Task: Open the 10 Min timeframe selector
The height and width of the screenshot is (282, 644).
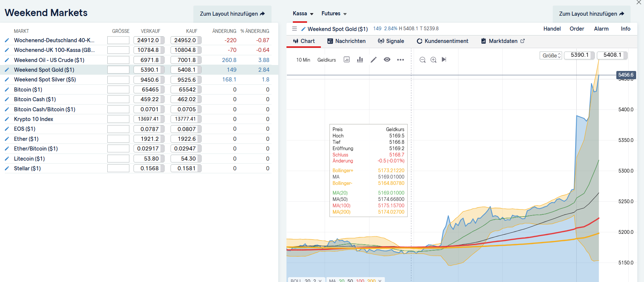Action: tap(303, 60)
